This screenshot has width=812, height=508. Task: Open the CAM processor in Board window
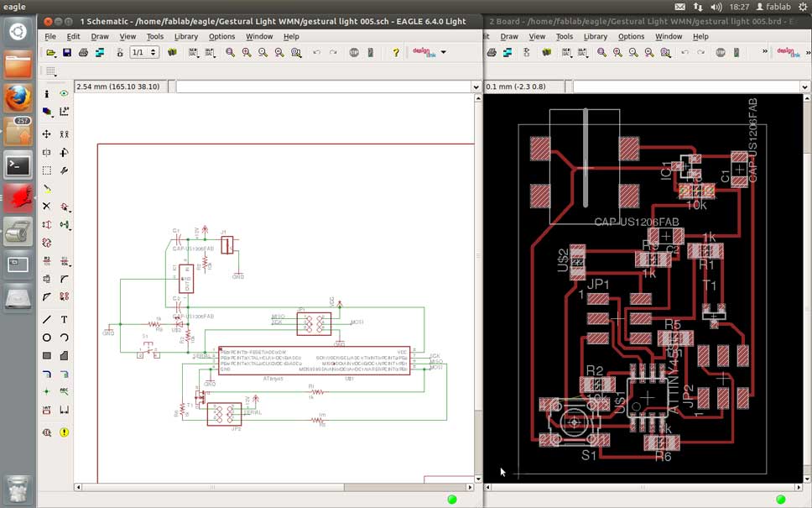pyautogui.click(x=507, y=52)
